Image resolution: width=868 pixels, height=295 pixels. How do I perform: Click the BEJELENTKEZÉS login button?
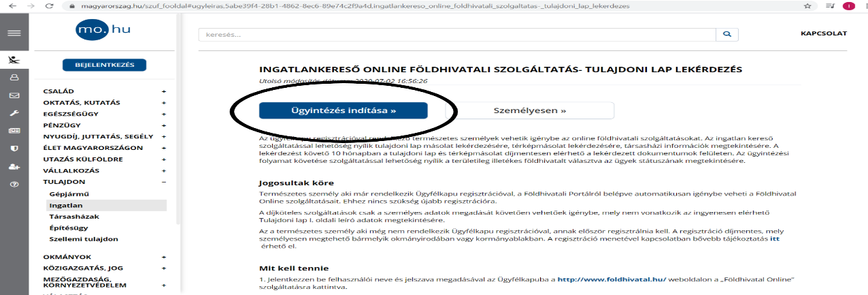point(105,65)
